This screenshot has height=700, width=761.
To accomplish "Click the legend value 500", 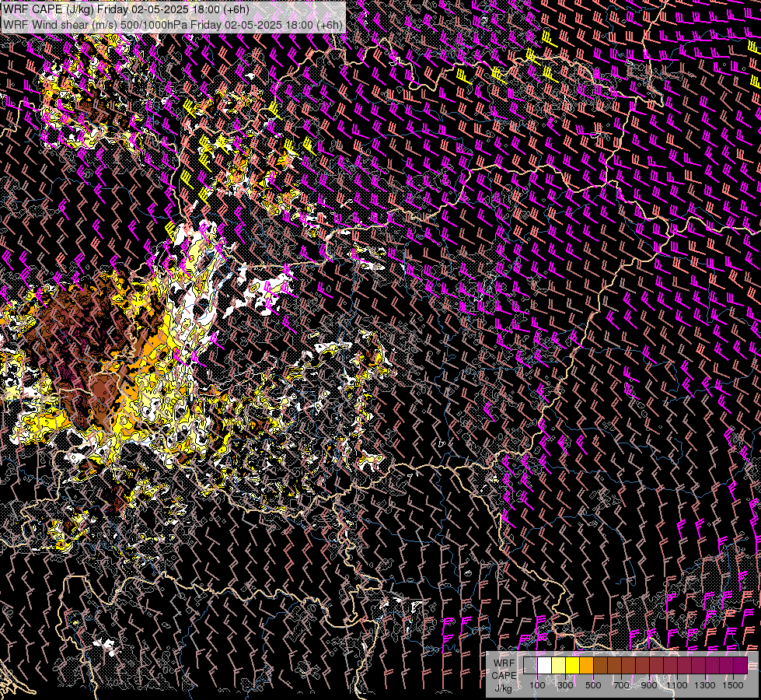I will (593, 685).
